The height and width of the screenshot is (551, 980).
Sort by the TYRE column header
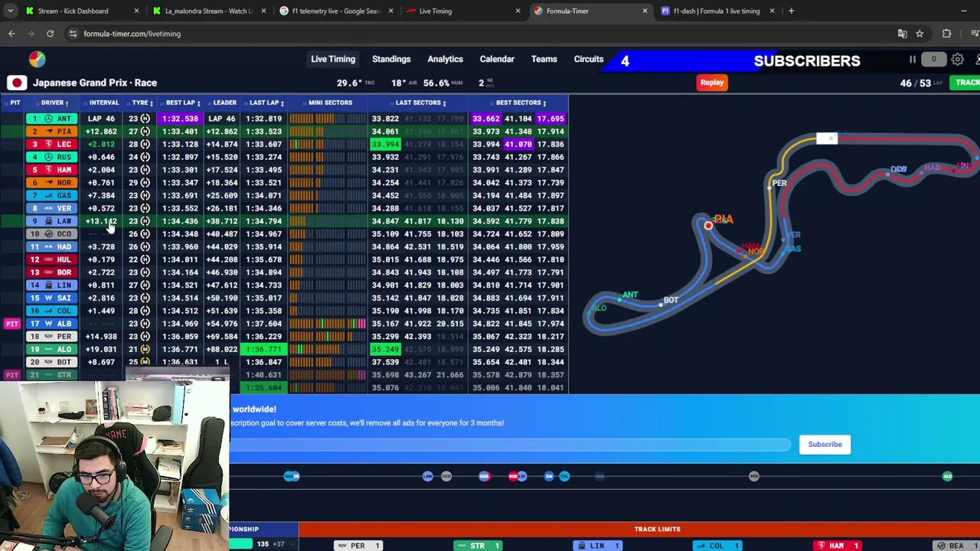[142, 103]
